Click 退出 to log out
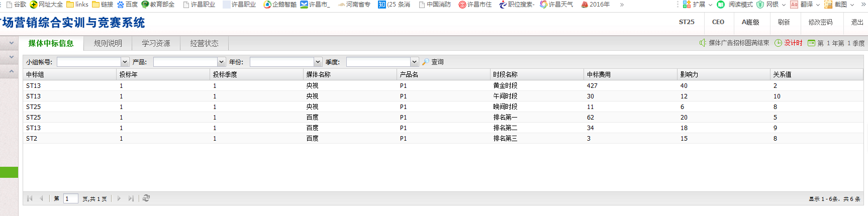Image resolution: width=868 pixels, height=216 pixels. 857,22
